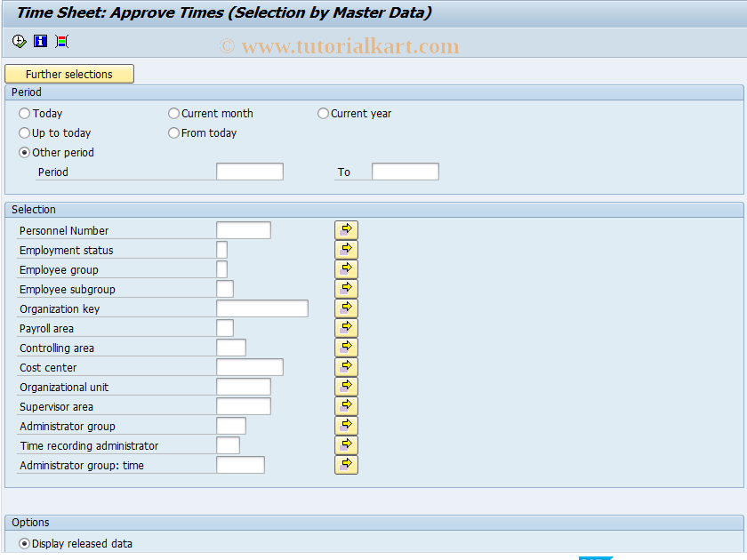Open multiple selection for Time recording administrator

[x=346, y=444]
